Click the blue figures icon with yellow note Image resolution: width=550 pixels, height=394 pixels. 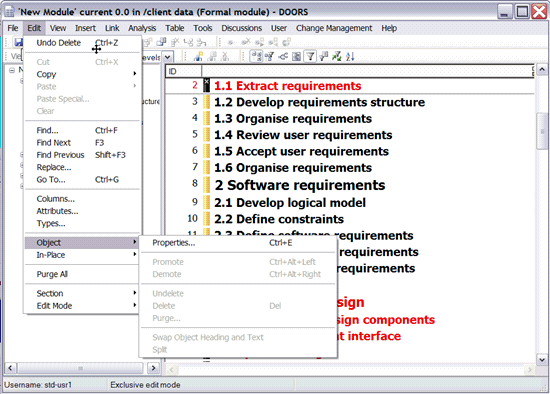(x=199, y=56)
